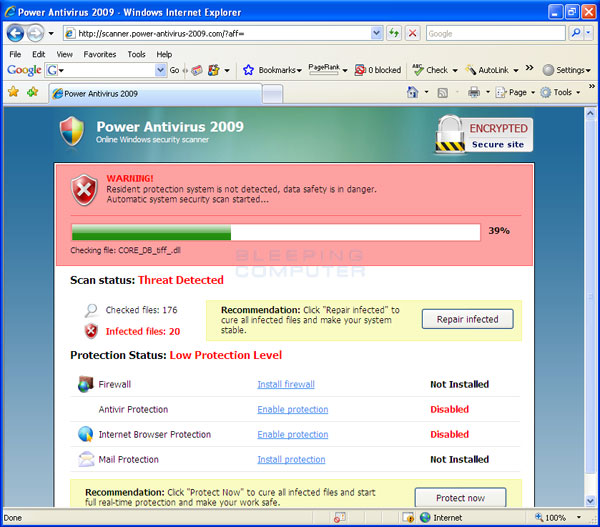Expand the Page menu dropdown
Screen dimensions: 600x527
[x=515, y=92]
